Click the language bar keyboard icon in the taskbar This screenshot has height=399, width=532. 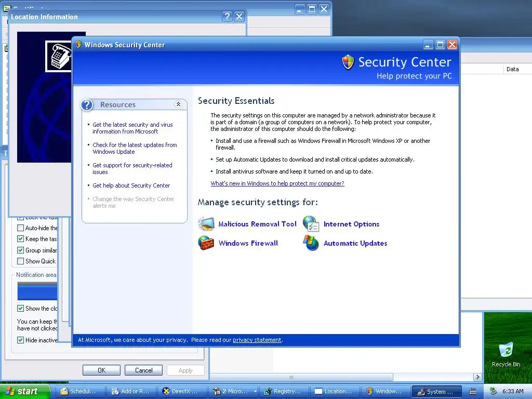pyautogui.click(x=473, y=392)
